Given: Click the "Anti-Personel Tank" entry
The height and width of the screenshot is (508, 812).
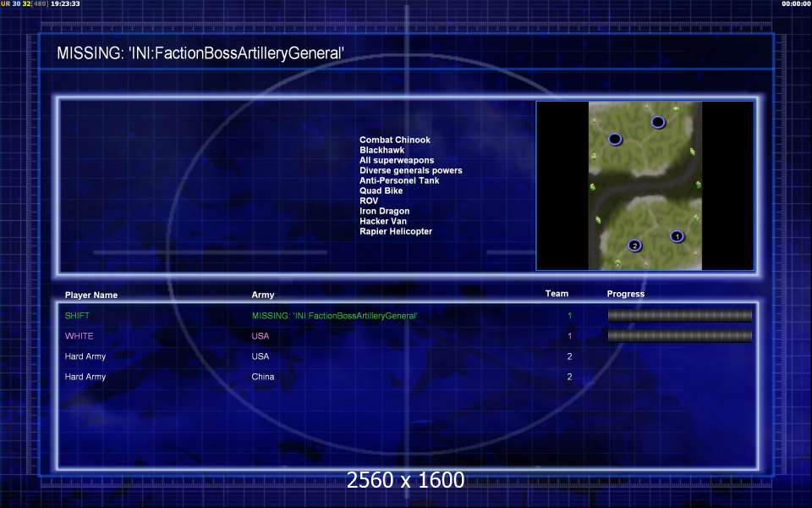Looking at the screenshot, I should pos(399,180).
